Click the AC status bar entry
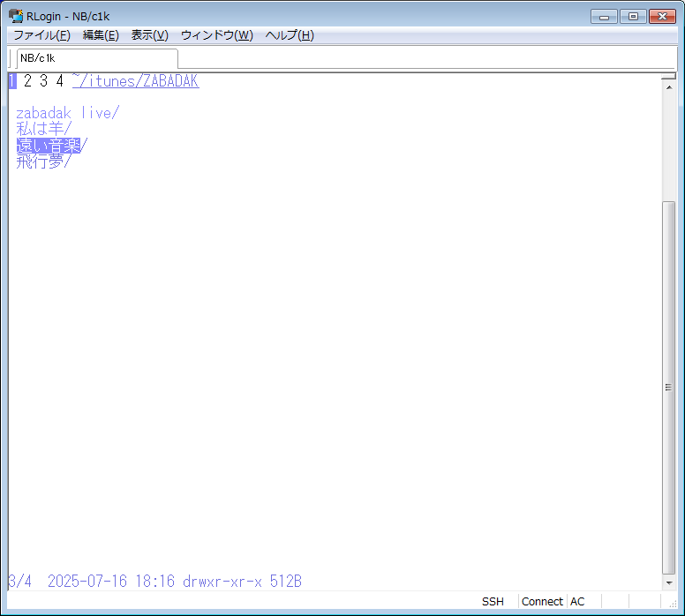Viewport: 685px width, 616px height. pos(577,602)
